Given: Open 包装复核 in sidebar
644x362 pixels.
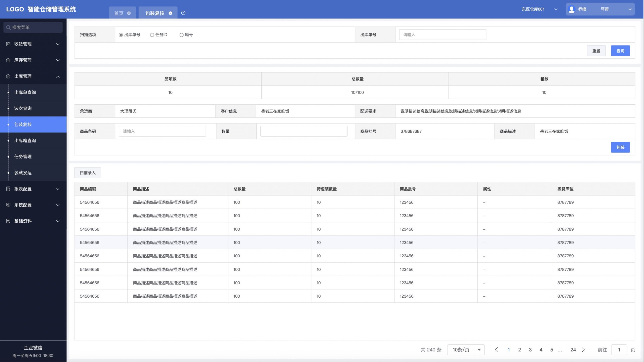Looking at the screenshot, I should [x=33, y=125].
